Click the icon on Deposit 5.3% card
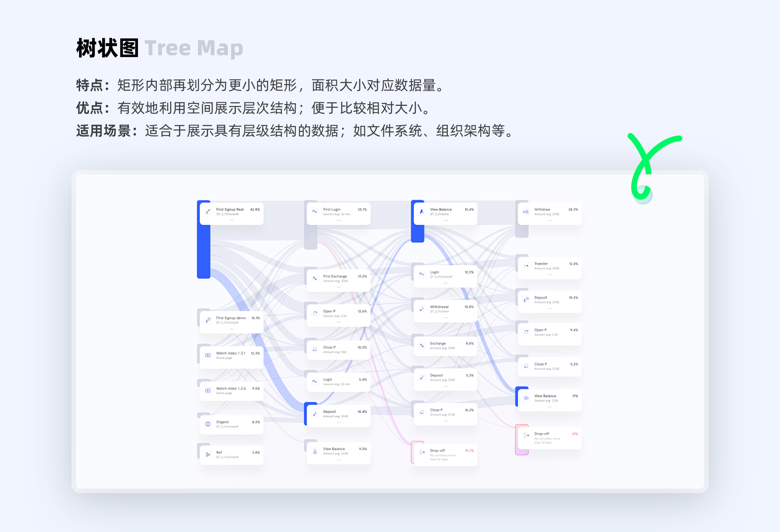This screenshot has height=532, width=780. pyautogui.click(x=421, y=377)
